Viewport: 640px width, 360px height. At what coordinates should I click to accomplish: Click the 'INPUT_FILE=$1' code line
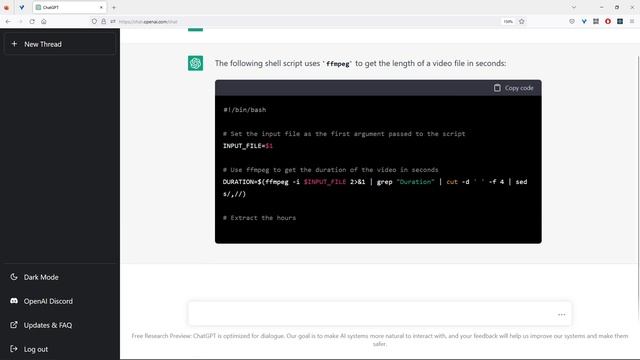[248, 146]
